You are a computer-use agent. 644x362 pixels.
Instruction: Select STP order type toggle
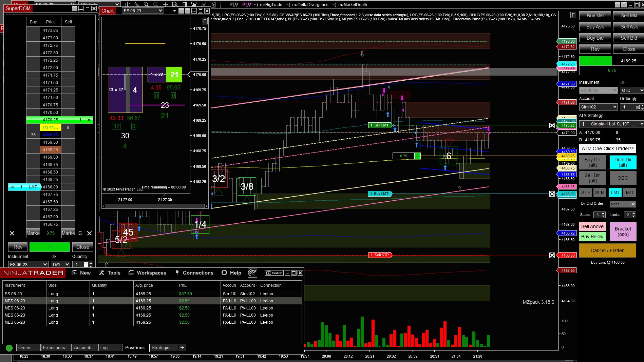point(586,193)
